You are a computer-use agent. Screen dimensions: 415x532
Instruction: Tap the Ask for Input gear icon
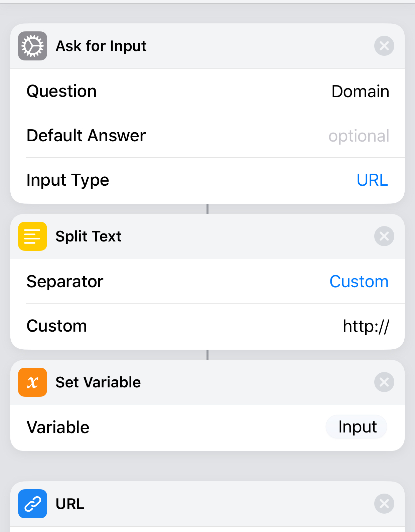(x=32, y=46)
